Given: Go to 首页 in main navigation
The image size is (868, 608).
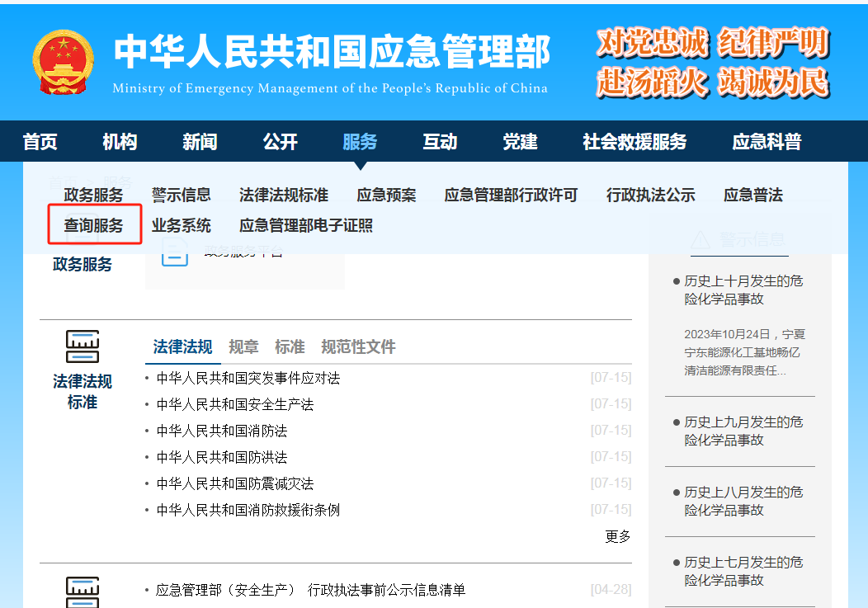Looking at the screenshot, I should coord(40,142).
